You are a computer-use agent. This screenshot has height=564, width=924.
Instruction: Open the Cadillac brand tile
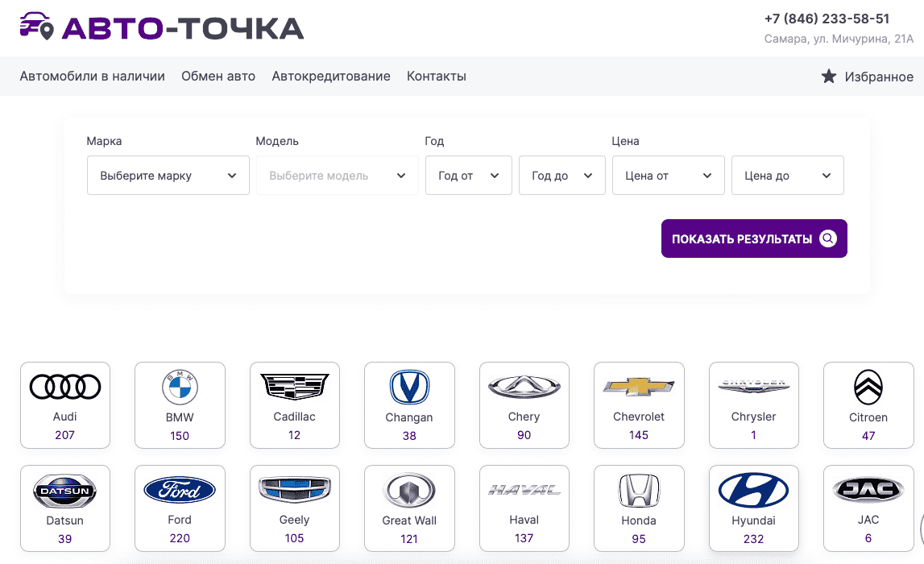click(294, 387)
